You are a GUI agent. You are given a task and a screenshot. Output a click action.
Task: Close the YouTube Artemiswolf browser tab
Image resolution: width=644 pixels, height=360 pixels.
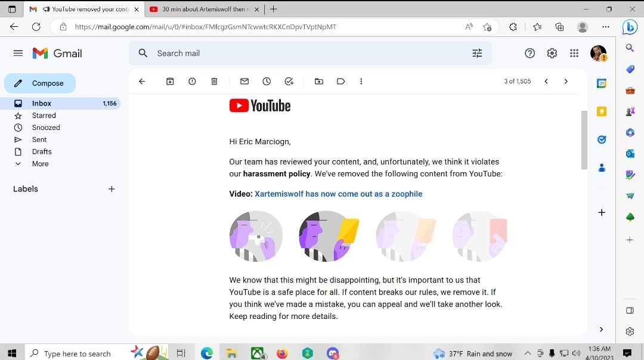click(x=256, y=9)
